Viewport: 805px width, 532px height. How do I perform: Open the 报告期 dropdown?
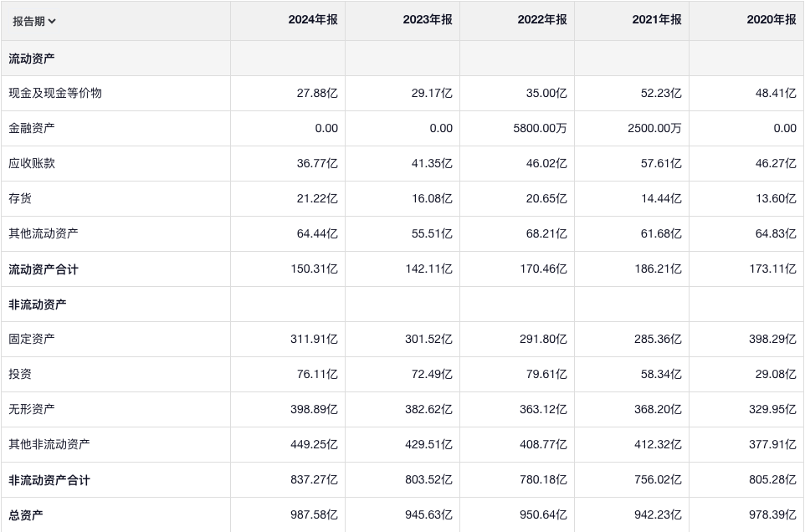click(x=33, y=21)
